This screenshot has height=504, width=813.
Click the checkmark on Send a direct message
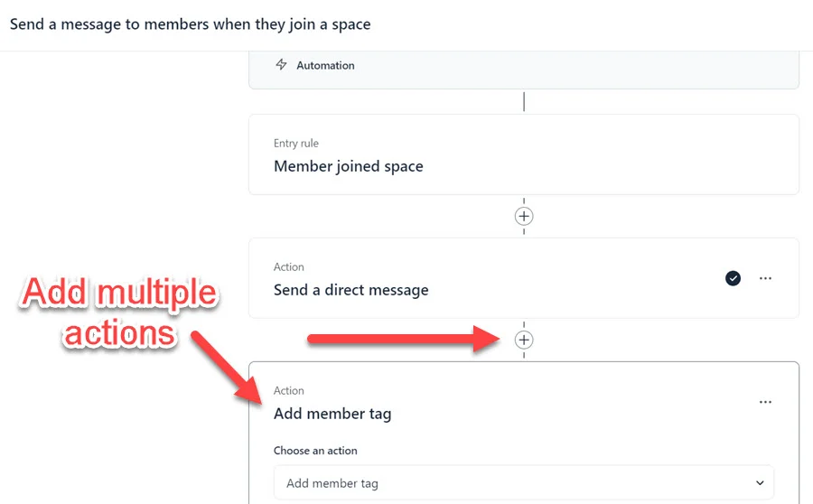(733, 278)
